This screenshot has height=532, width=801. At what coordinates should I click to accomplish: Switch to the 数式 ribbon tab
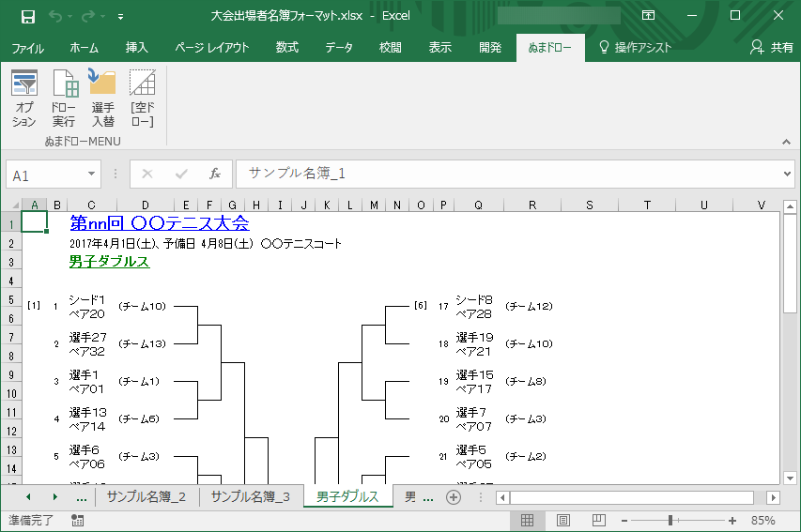(x=286, y=48)
